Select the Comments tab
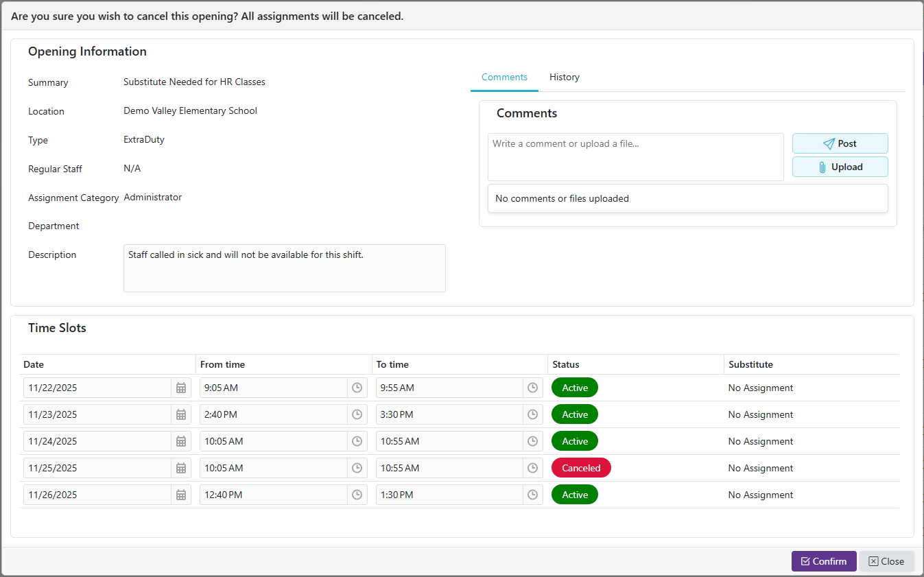This screenshot has height=577, width=924. click(x=504, y=78)
